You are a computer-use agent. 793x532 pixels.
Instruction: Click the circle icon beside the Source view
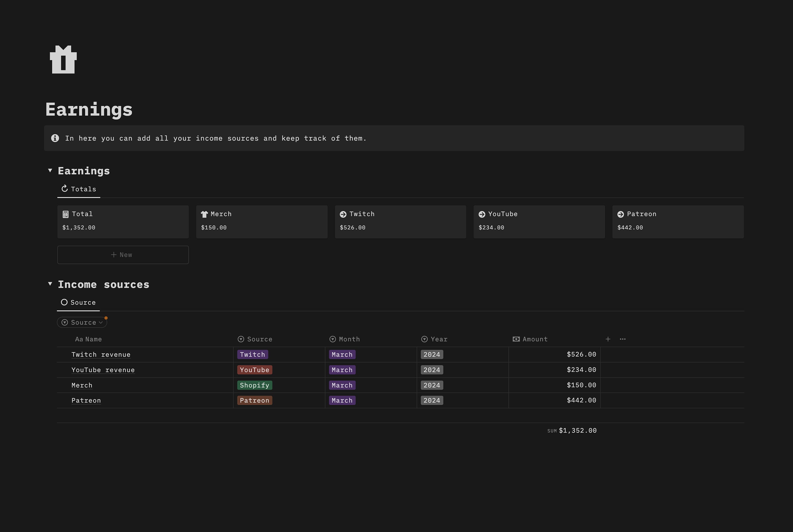coord(64,302)
